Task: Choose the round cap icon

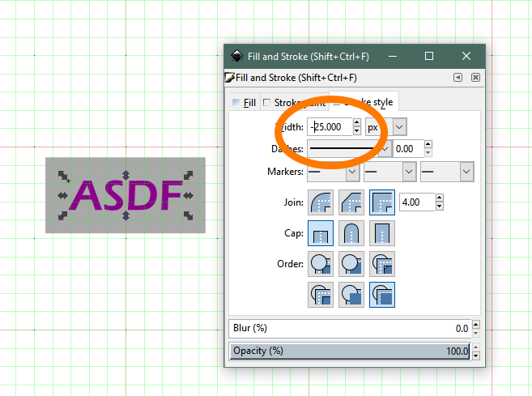Action: point(351,234)
